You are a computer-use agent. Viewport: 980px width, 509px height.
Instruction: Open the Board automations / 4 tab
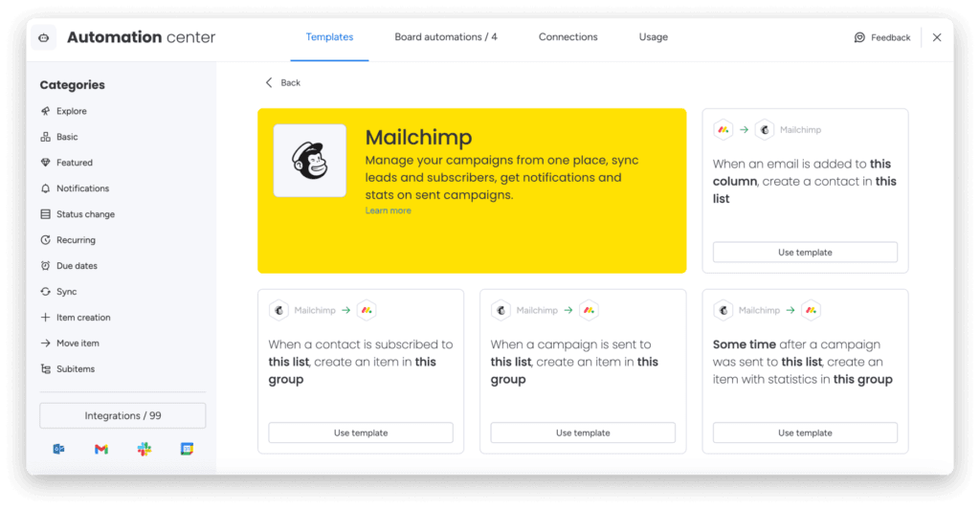coord(446,37)
